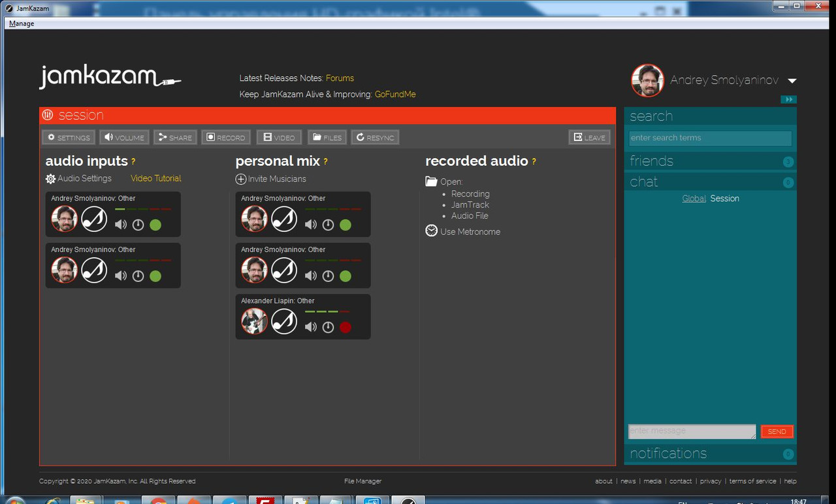This screenshot has width=836, height=504.
Task: Click the help question mark beside audio inputs
Action: [x=133, y=162]
